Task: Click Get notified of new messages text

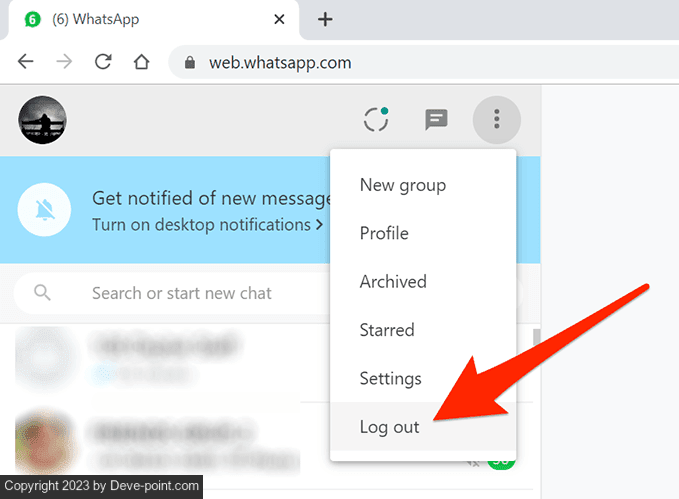Action: [211, 198]
